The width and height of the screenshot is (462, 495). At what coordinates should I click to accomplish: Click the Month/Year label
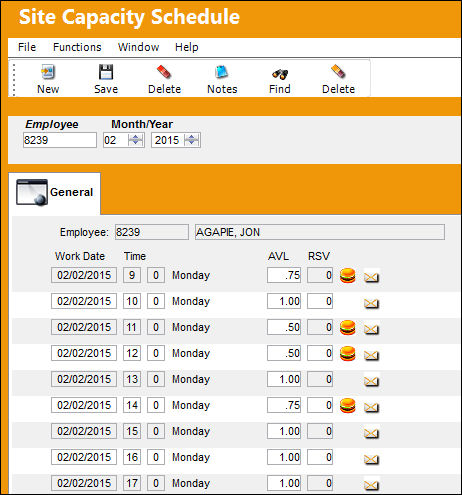point(142,124)
